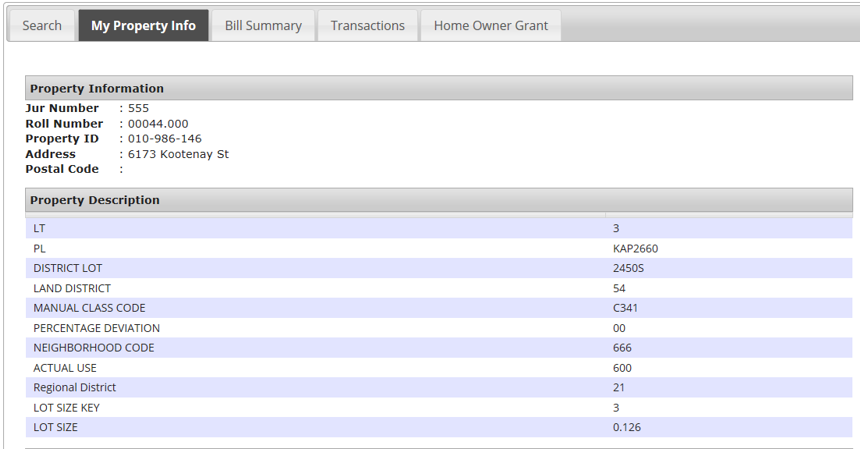860x451 pixels.
Task: Click the Property Information section header
Action: tap(97, 89)
